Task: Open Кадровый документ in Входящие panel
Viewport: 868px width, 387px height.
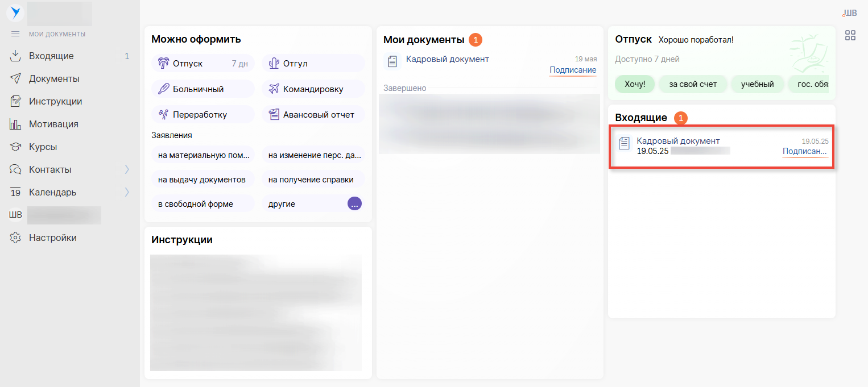Action: (x=678, y=141)
